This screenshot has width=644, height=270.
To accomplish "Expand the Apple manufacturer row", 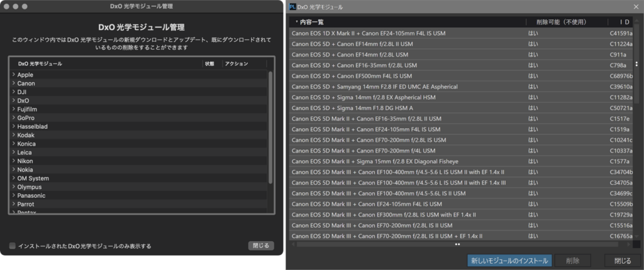I will (x=14, y=75).
